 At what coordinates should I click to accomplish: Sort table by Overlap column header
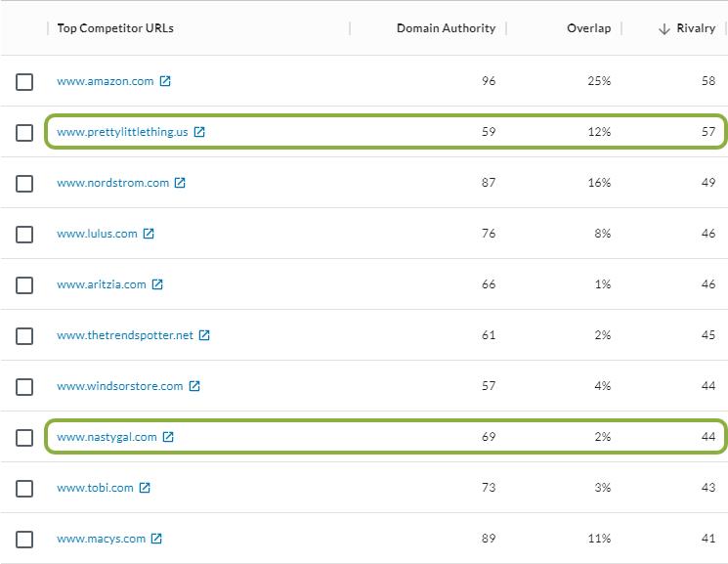pos(588,28)
